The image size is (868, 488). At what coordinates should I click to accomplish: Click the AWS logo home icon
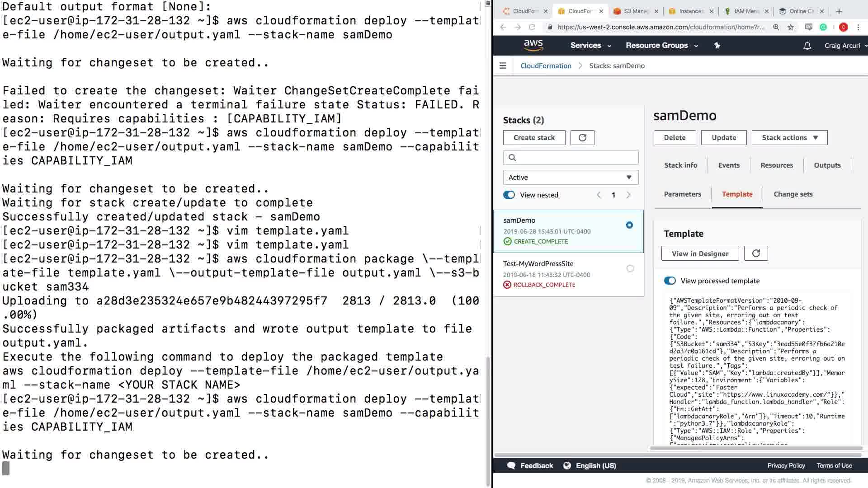pos(533,45)
